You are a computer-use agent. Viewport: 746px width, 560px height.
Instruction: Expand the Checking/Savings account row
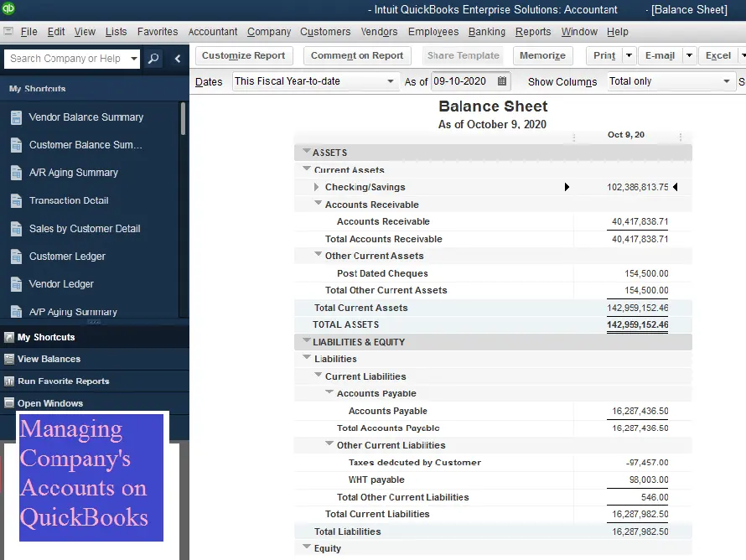point(317,187)
